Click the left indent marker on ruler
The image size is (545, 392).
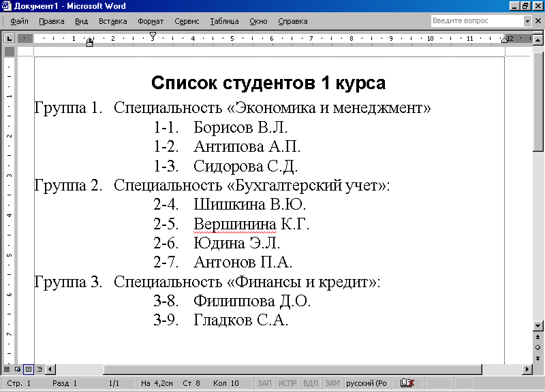click(x=90, y=44)
